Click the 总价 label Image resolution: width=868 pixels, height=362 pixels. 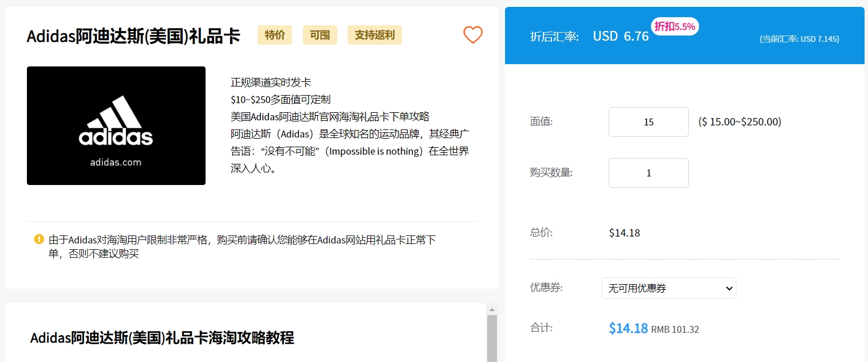pyautogui.click(x=542, y=233)
